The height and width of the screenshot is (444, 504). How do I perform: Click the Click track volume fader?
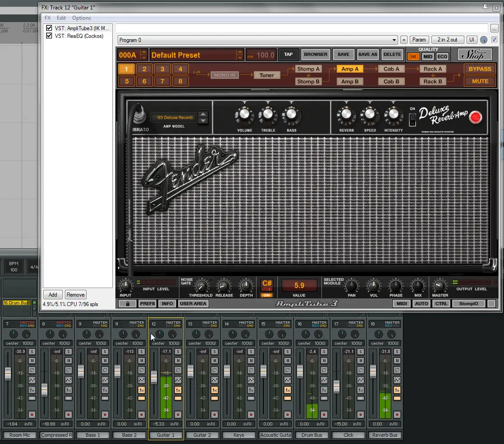[337, 387]
